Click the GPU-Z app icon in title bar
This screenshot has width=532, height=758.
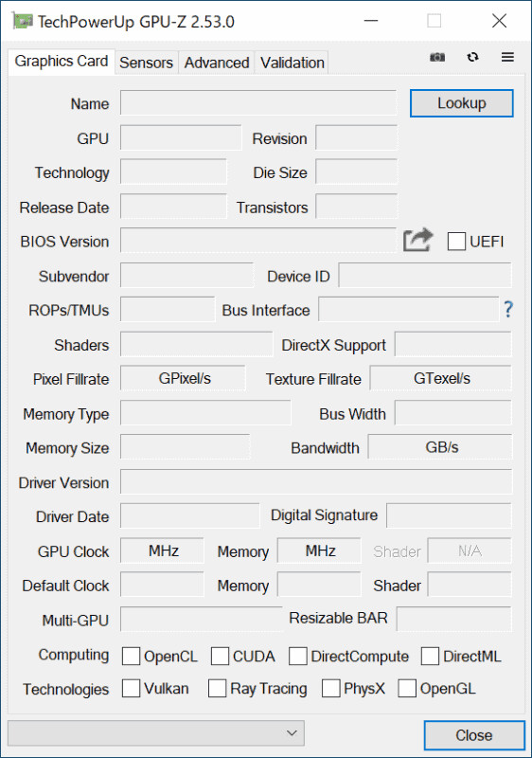(x=22, y=21)
